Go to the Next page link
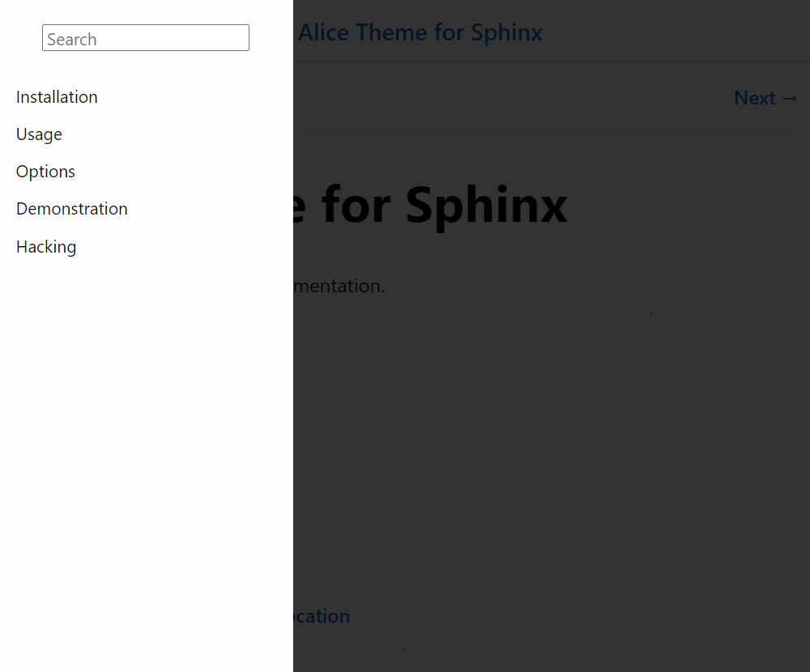Viewport: 810px width, 672px height. click(766, 98)
